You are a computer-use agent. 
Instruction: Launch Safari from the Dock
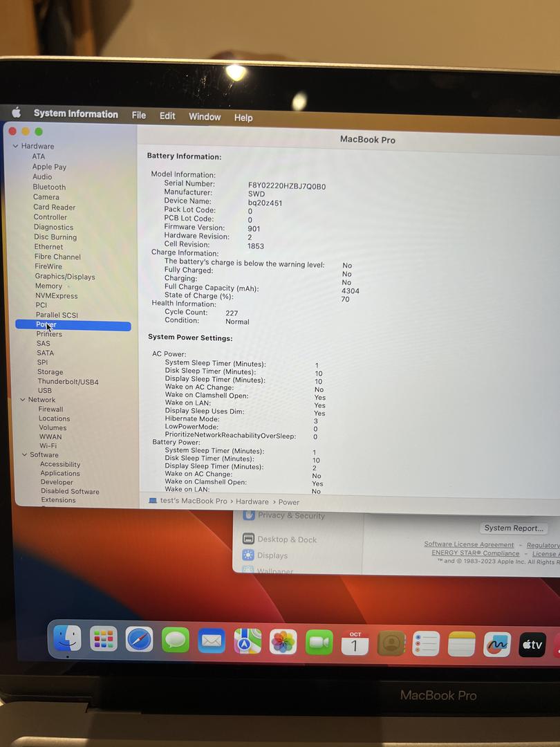pyautogui.click(x=139, y=639)
